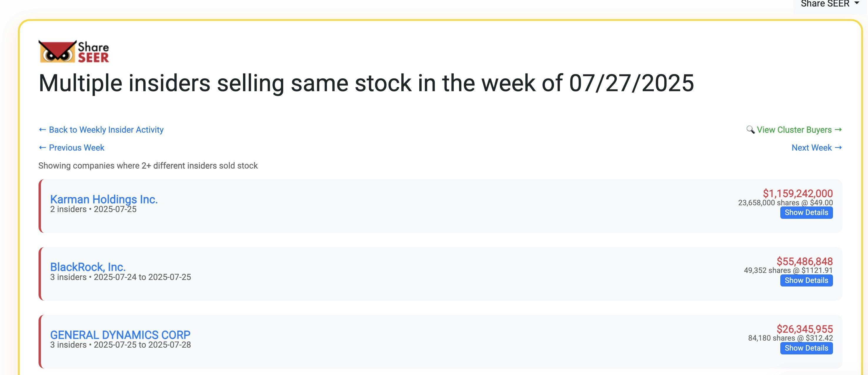Viewport: 868px width, 375px height.
Task: Navigate to Next Week
Action: [x=812, y=148]
